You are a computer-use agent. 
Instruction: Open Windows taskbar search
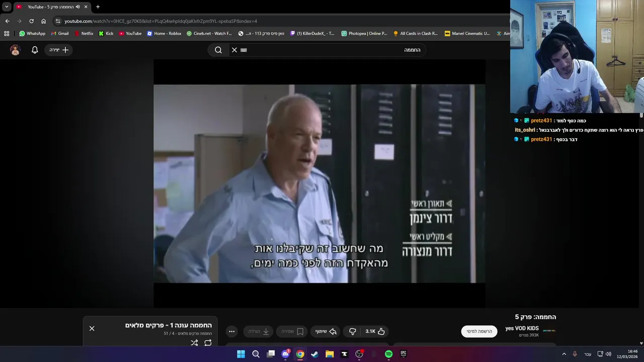256,354
